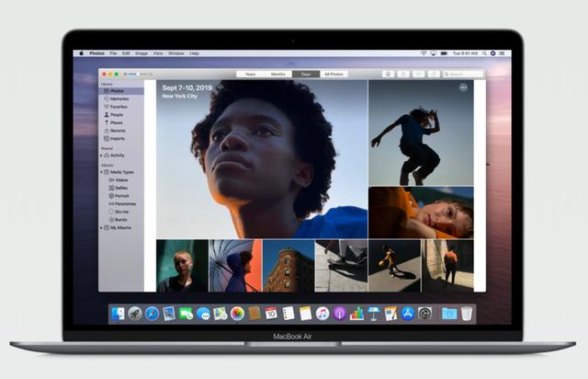This screenshot has width=588, height=379.
Task: Open the Slo-mo media type
Action: tap(120, 212)
